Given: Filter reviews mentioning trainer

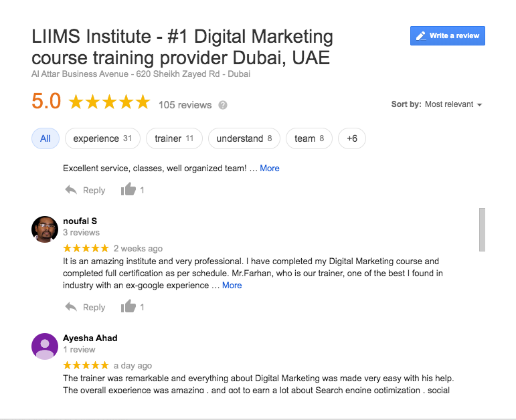Looking at the screenshot, I should [x=174, y=138].
